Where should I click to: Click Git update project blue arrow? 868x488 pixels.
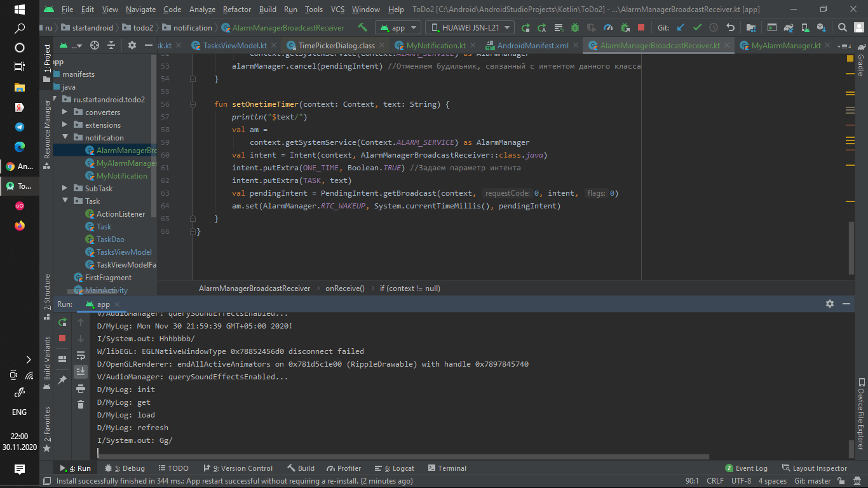point(681,27)
